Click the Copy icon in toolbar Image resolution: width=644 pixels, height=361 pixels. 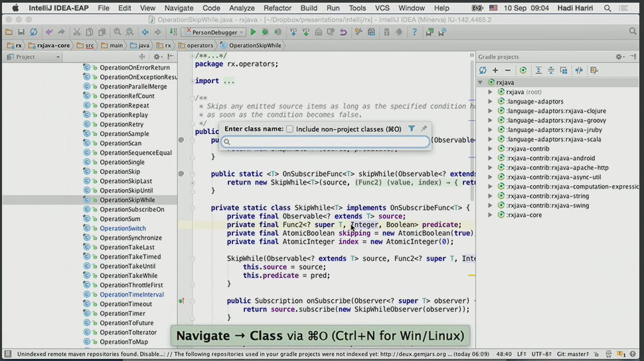click(89, 32)
